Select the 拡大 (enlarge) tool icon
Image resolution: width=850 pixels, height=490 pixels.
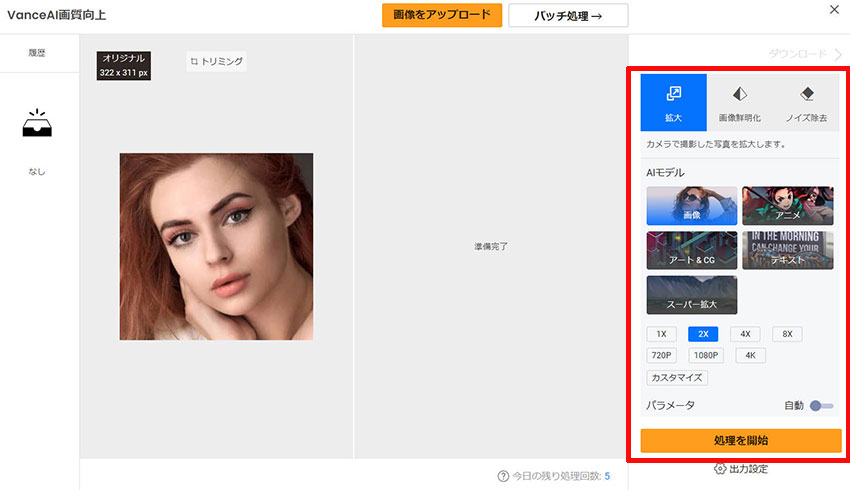673,94
